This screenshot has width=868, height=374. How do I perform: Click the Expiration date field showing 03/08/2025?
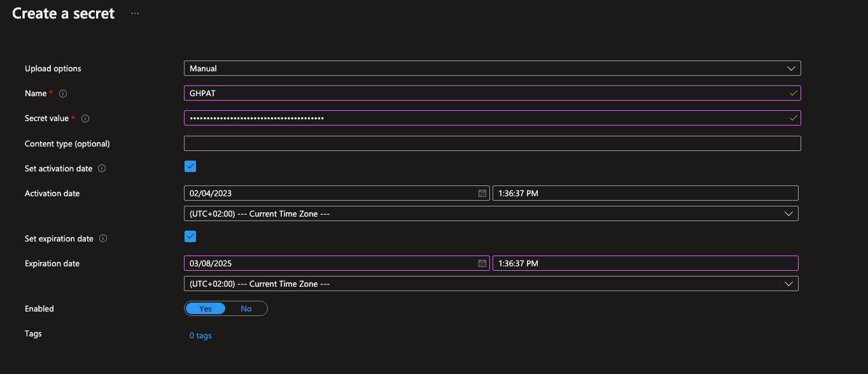(x=331, y=263)
